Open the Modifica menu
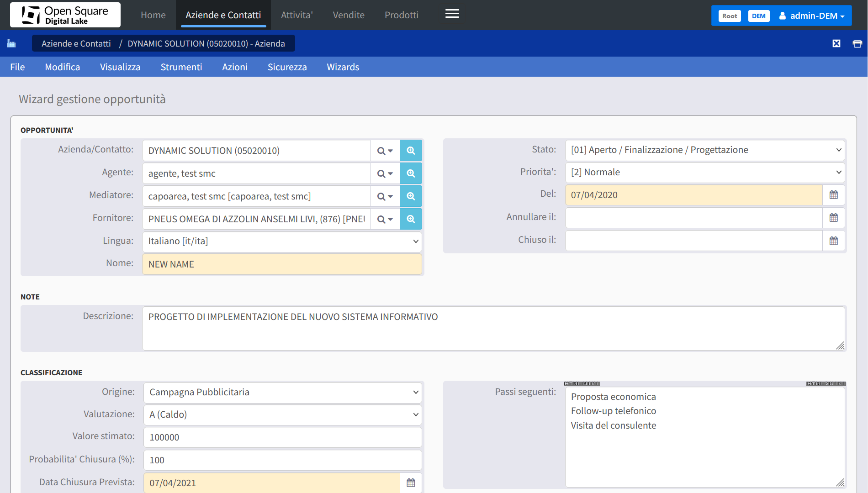This screenshot has height=493, width=868. pyautogui.click(x=63, y=67)
